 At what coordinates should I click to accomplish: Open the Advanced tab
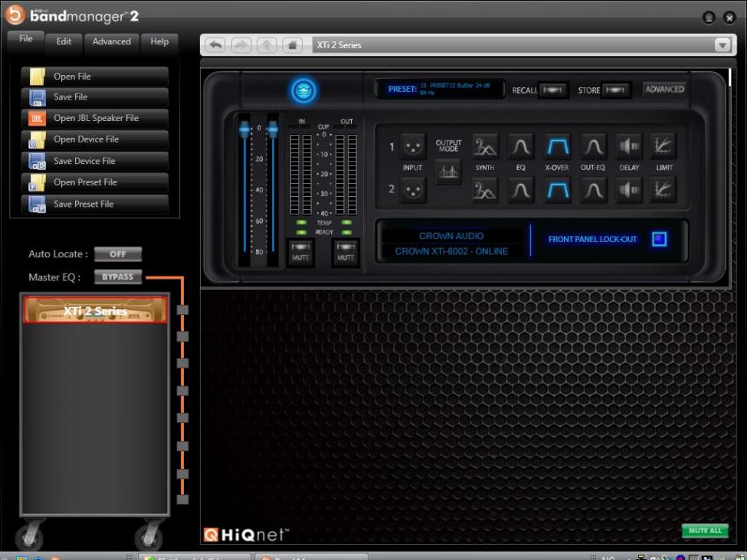tap(112, 41)
